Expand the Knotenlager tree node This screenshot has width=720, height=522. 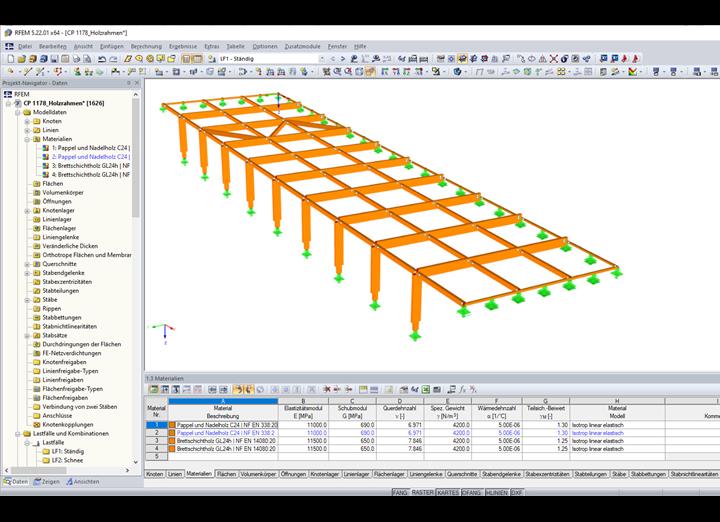pos(27,210)
